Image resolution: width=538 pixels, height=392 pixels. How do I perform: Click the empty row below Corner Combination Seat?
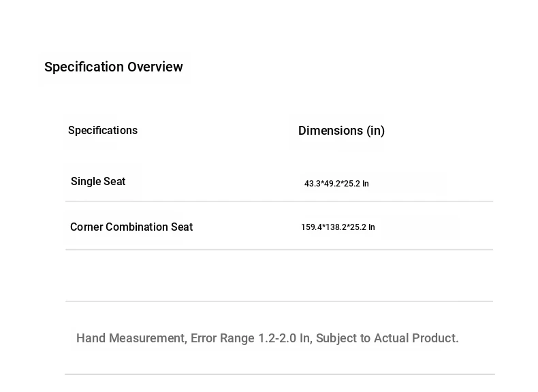(279, 276)
